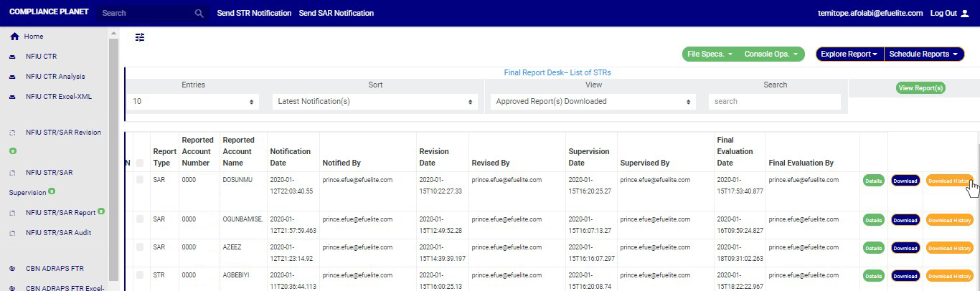980x291 pixels.
Task: Open the Sort Latest Notification(s) dropdown
Action: click(374, 102)
